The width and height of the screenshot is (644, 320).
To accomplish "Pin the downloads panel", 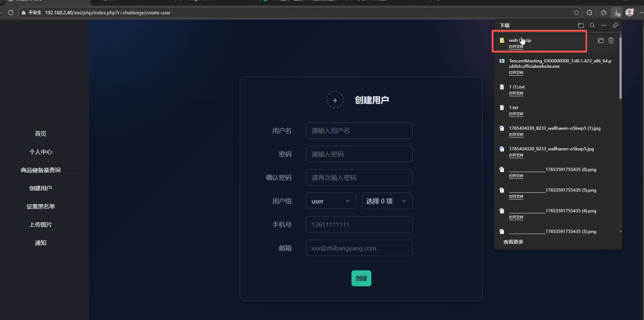I will [x=615, y=25].
